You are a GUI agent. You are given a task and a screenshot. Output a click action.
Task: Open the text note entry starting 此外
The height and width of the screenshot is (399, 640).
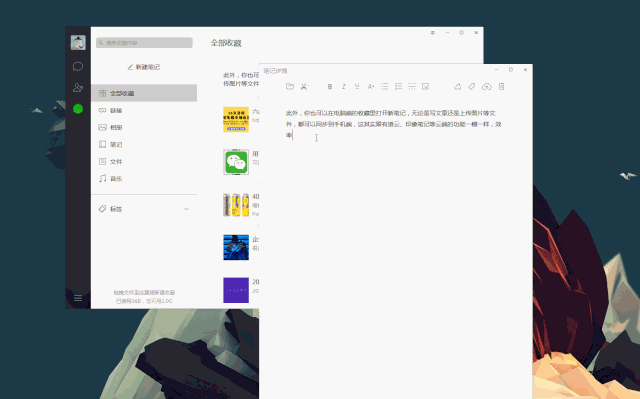click(241, 79)
